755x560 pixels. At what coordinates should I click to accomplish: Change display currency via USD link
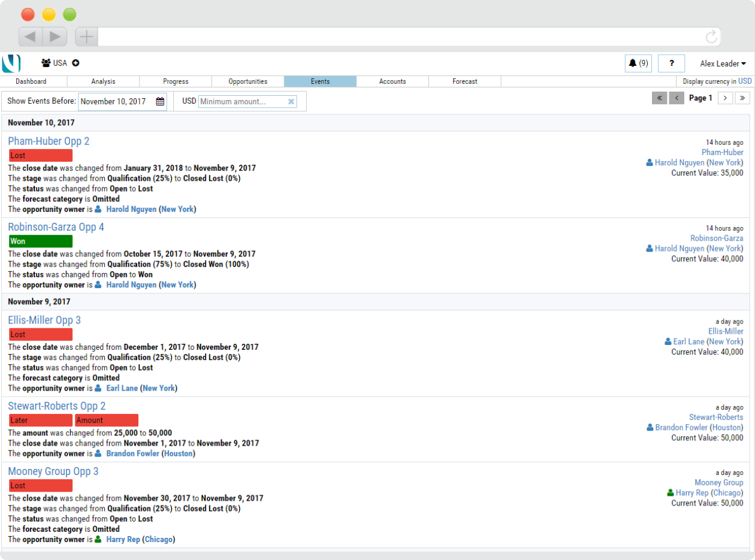744,81
